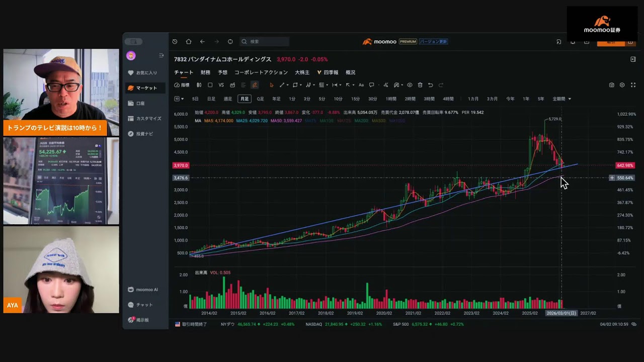Switch to the 財務 tab

[x=205, y=72]
